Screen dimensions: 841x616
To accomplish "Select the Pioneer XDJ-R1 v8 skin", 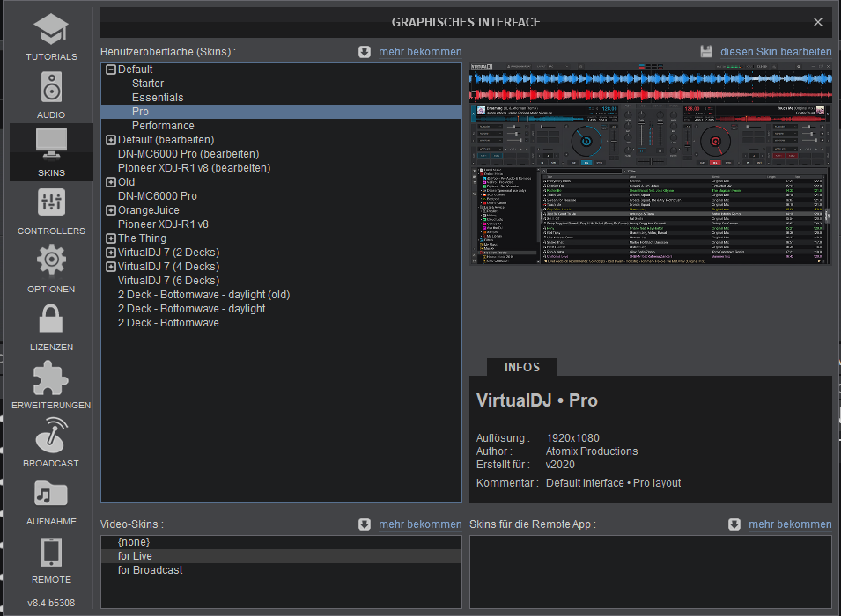I will coord(281,224).
